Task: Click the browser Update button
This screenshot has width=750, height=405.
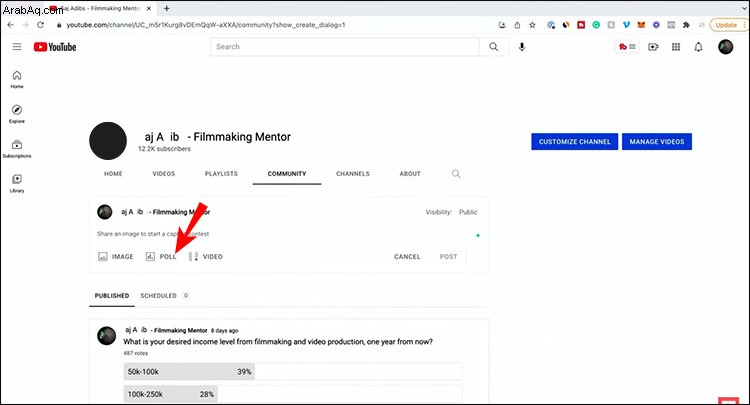Action: tap(728, 25)
